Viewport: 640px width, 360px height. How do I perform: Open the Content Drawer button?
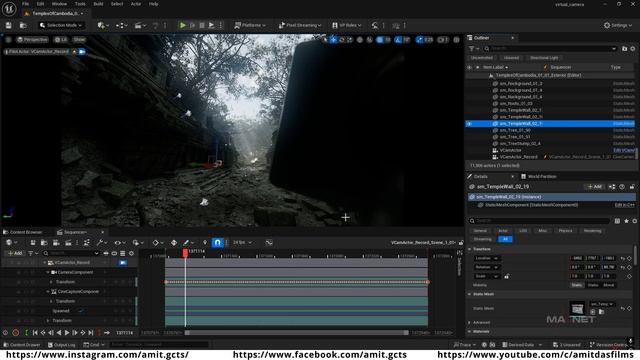(22, 345)
